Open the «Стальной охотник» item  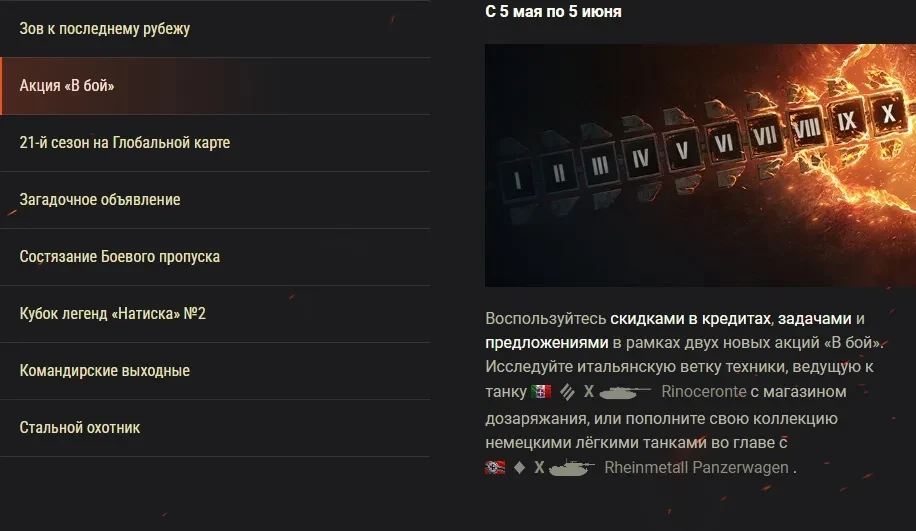(x=215, y=428)
